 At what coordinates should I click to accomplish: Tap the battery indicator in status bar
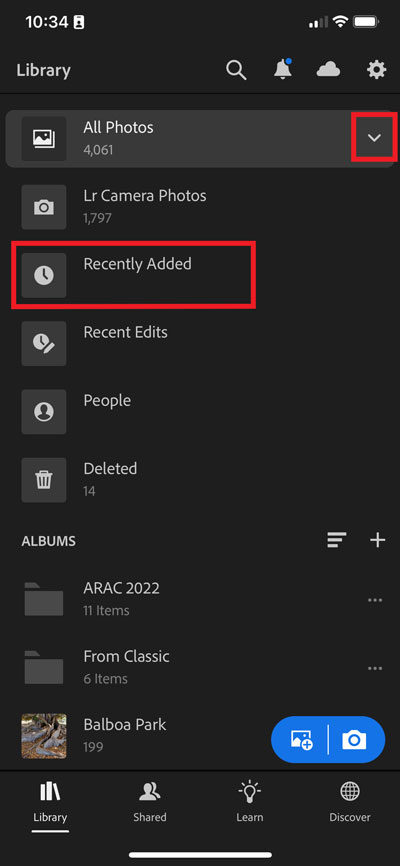[x=366, y=22]
